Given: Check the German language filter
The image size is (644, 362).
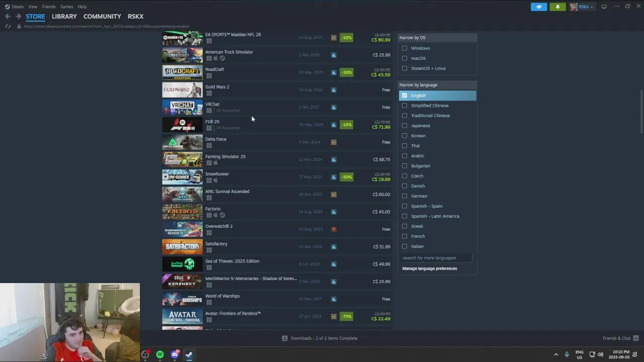Looking at the screenshot, I should pyautogui.click(x=405, y=196).
